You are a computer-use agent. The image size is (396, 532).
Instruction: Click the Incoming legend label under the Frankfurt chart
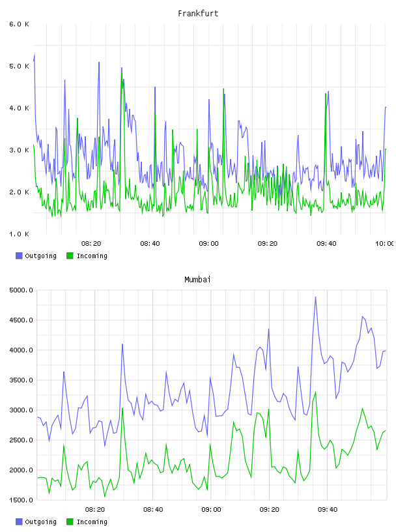click(92, 256)
